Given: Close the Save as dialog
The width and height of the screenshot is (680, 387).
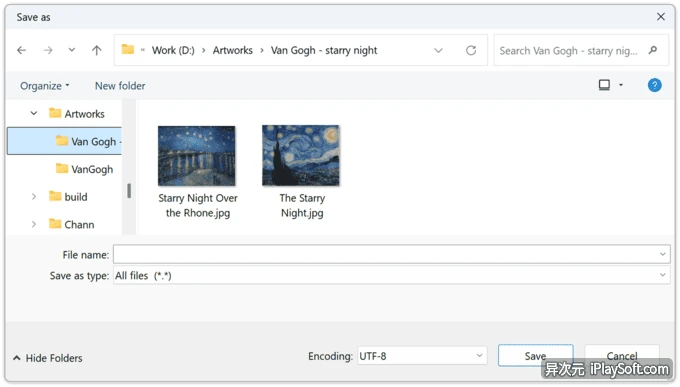Looking at the screenshot, I should [660, 16].
